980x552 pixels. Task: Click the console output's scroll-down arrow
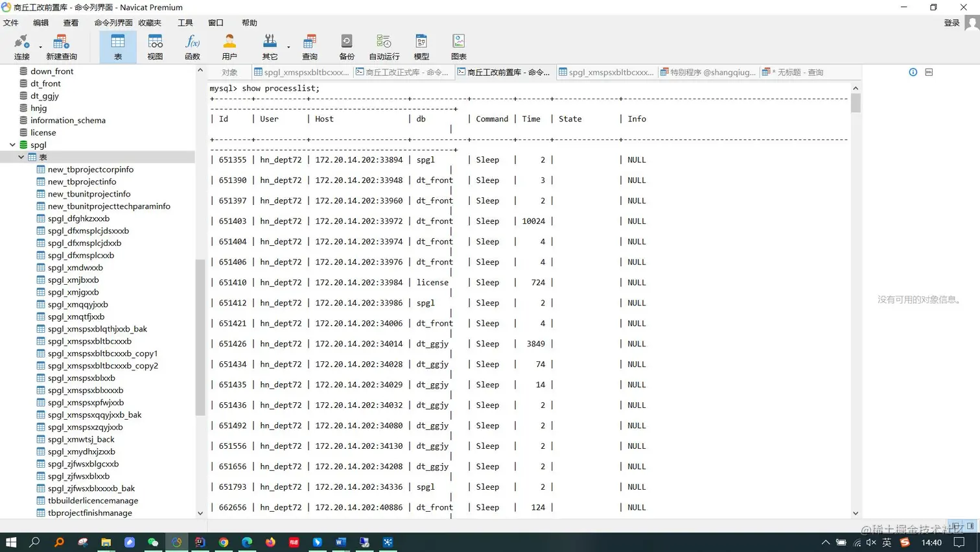tap(856, 513)
